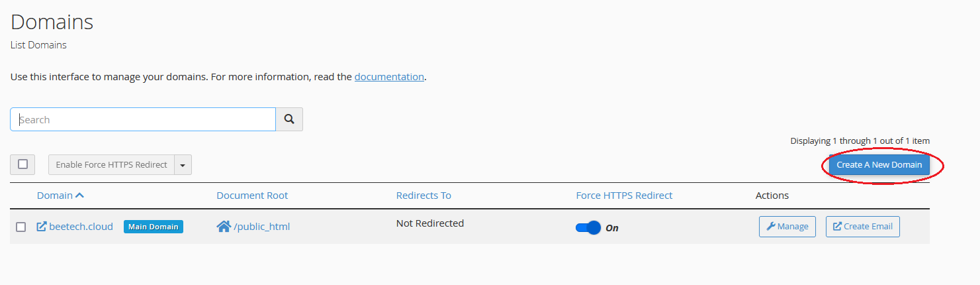This screenshot has height=285, width=980.
Task: Click Enable Force HTTPS Redirect button
Action: (x=111, y=165)
